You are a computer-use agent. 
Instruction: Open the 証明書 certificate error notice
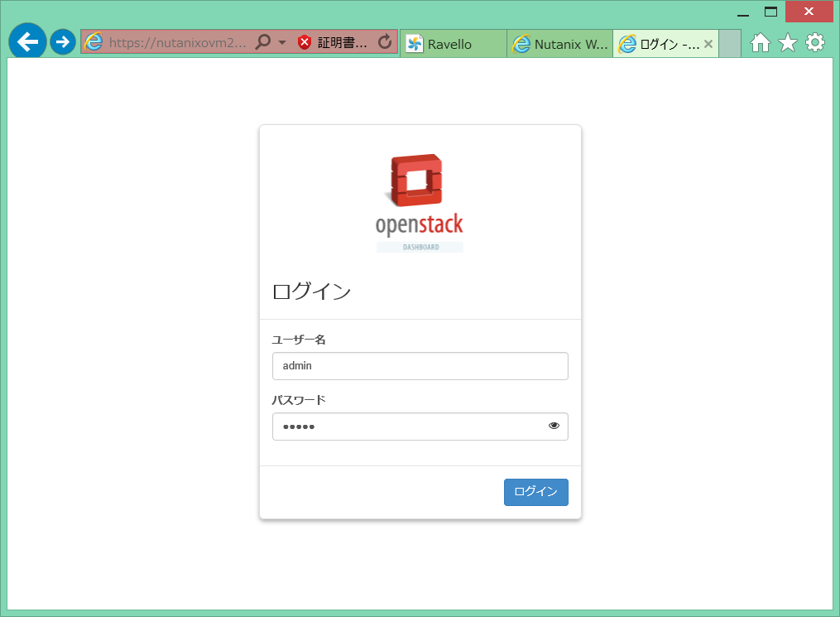(342, 43)
